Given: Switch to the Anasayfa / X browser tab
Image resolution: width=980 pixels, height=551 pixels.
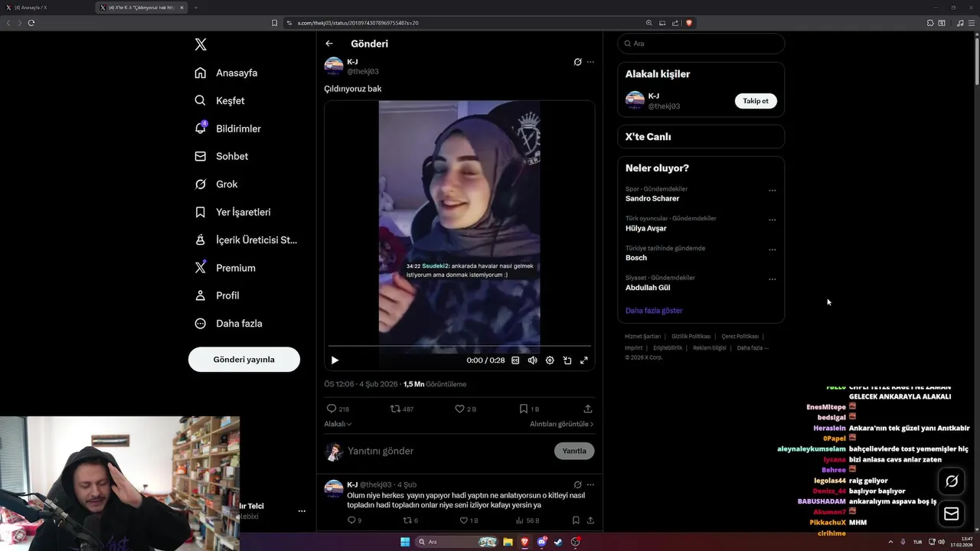Looking at the screenshot, I should coord(46,8).
